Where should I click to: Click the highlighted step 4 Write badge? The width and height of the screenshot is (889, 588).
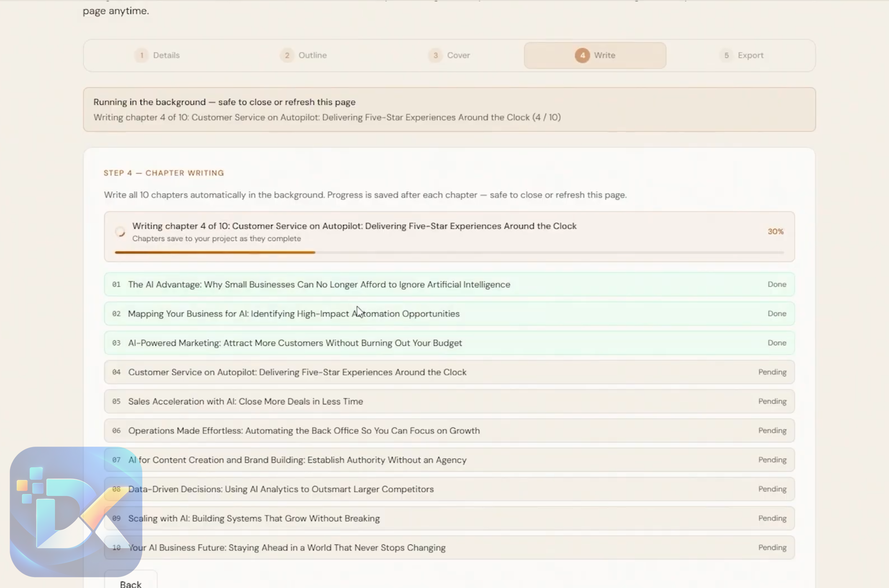point(582,55)
